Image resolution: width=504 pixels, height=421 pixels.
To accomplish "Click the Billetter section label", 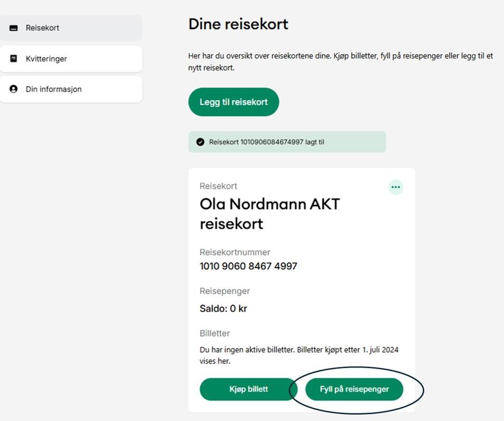I will tap(215, 333).
